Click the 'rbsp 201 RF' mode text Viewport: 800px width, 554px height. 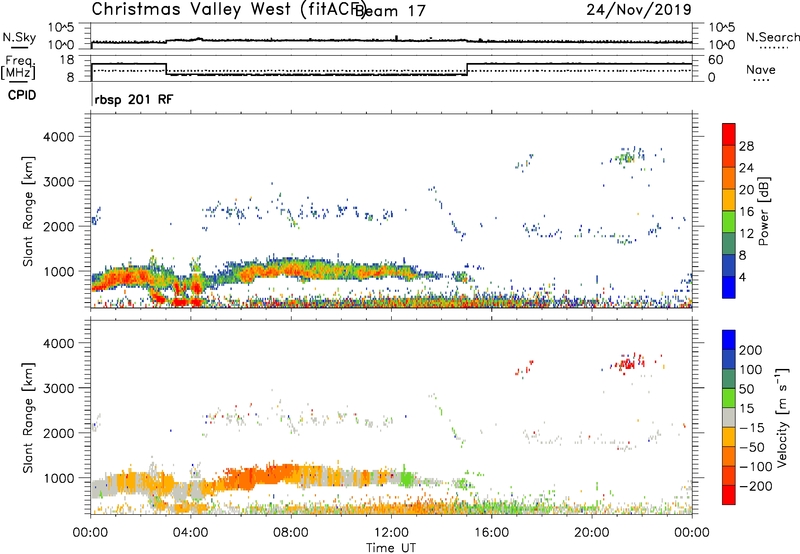tap(134, 99)
